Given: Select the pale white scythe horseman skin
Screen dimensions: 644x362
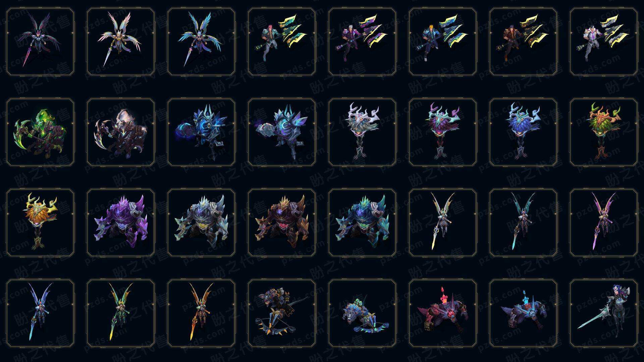Looking at the screenshot, I should 121,132.
